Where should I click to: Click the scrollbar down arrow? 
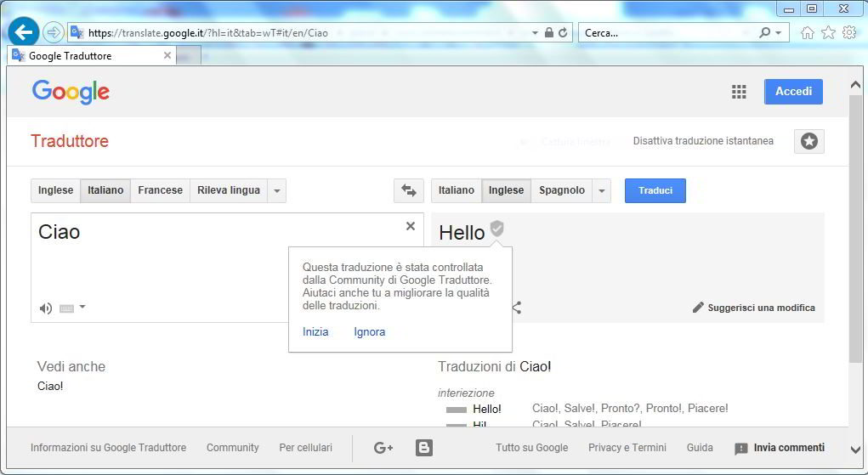click(x=855, y=450)
